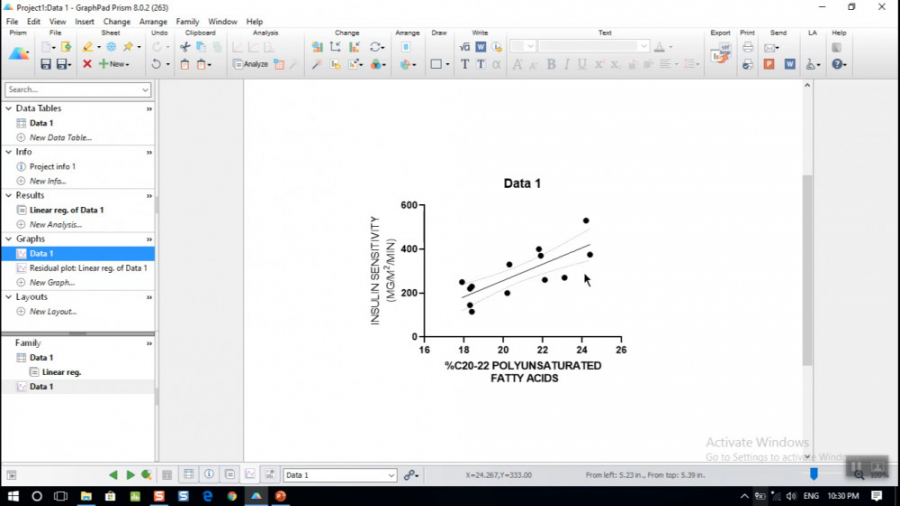Open the Family menu
Screen dimensions: 900x506
[x=187, y=22]
